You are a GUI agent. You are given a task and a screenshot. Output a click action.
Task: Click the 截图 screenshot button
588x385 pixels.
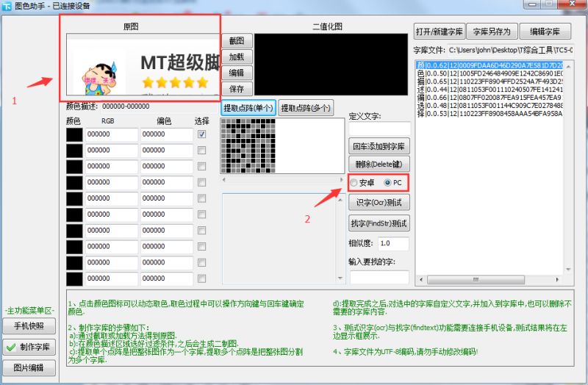click(x=237, y=41)
